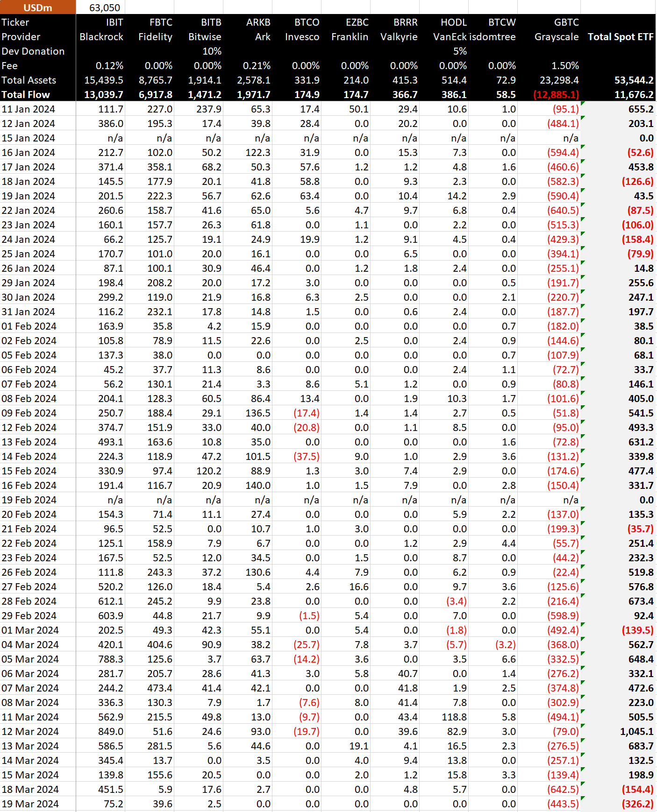
Task: Click BTCO outflow (17.4) on 09 Feb
Action: 306,413
